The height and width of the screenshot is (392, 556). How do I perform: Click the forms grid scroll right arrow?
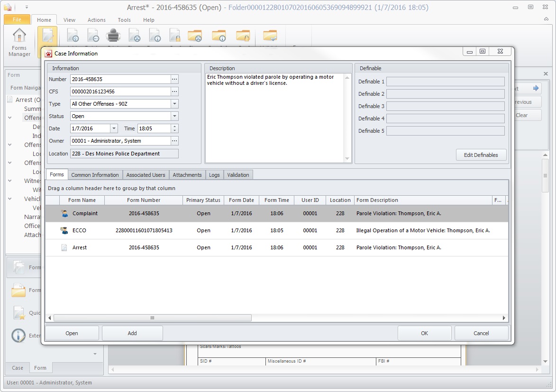504,318
